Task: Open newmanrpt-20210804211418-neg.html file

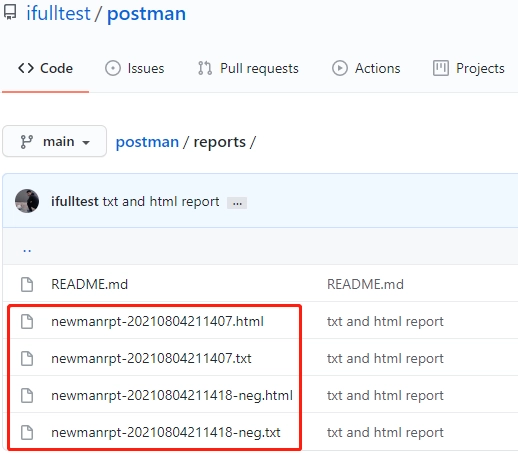Action: pyautogui.click(x=172, y=395)
